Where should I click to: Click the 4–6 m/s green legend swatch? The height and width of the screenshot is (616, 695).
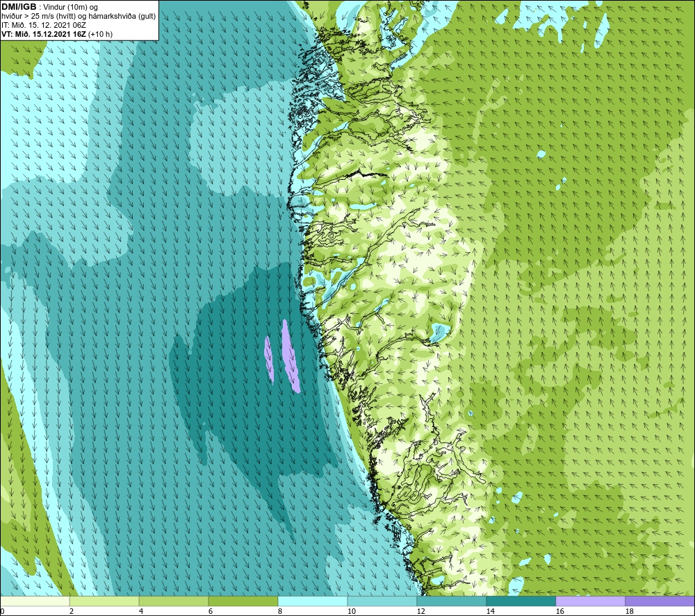174,601
